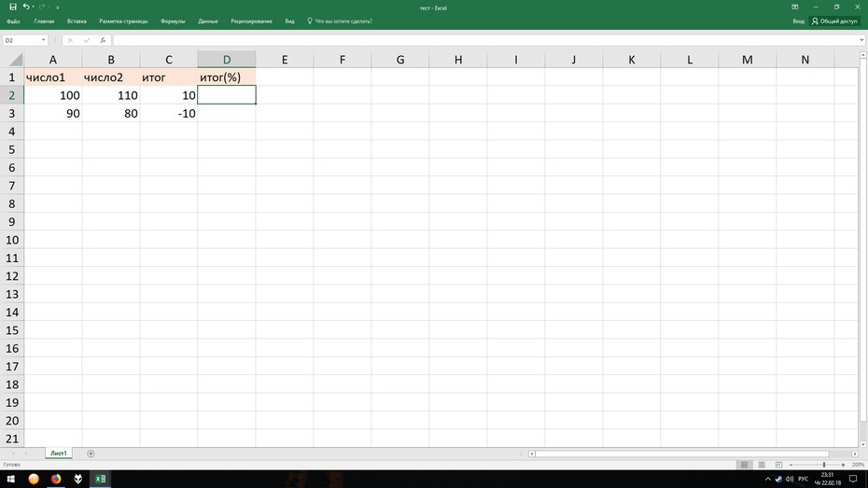Click the confirm entry checkmark icon

pos(87,40)
